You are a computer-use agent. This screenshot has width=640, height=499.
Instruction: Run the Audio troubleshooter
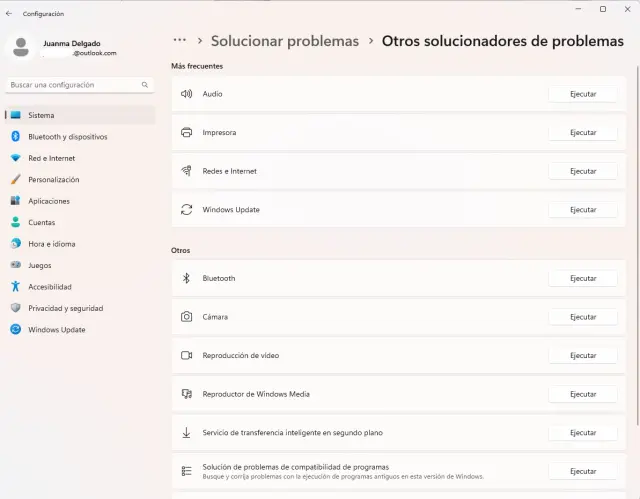click(x=583, y=94)
